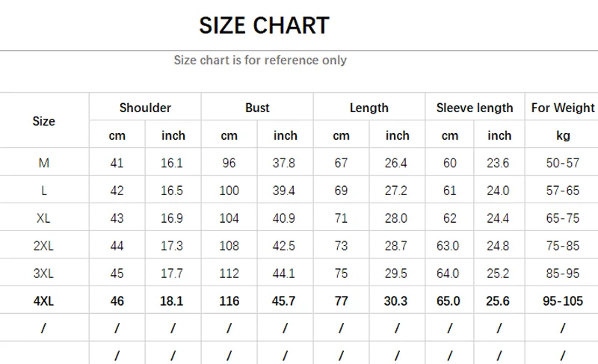
Task: Click the kg unit label
Action: coord(562,135)
